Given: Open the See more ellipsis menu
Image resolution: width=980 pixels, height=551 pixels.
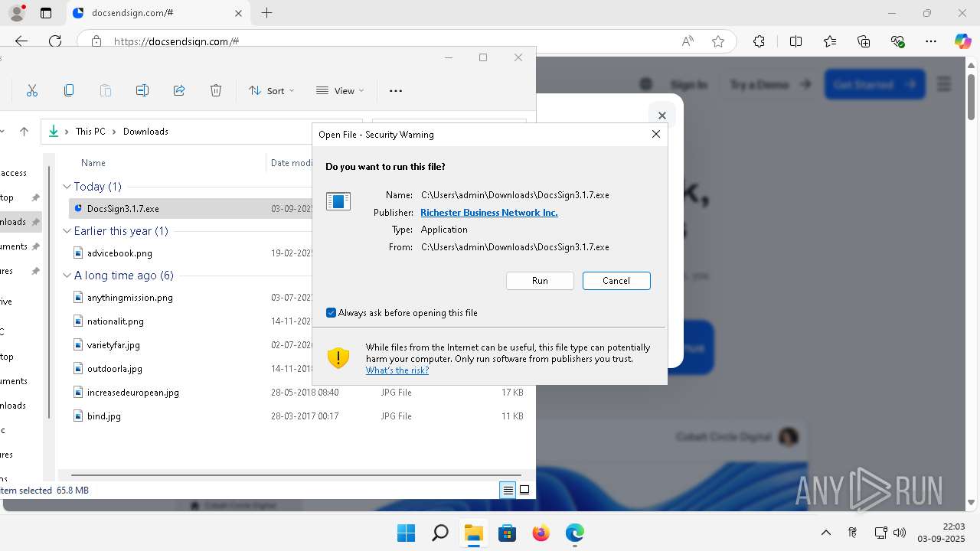Looking at the screenshot, I should [396, 90].
